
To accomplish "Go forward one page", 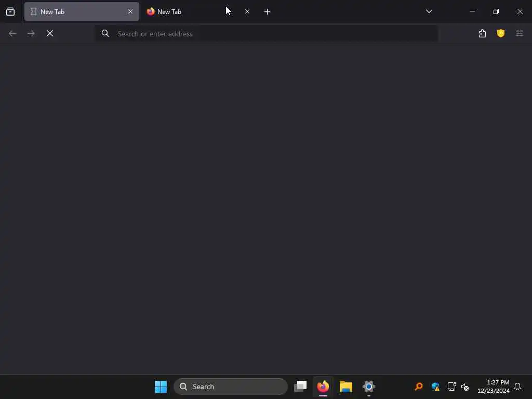I will (31, 33).
